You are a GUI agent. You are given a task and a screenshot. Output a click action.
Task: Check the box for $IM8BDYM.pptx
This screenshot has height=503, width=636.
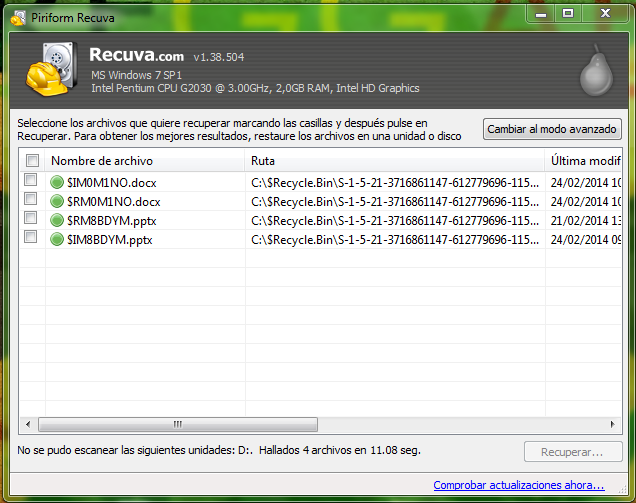(x=30, y=237)
